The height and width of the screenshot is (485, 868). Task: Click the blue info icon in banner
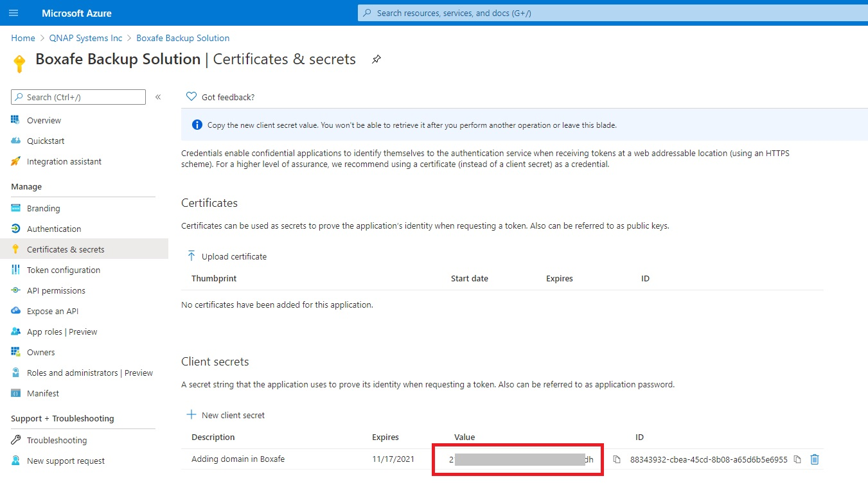[197, 125]
